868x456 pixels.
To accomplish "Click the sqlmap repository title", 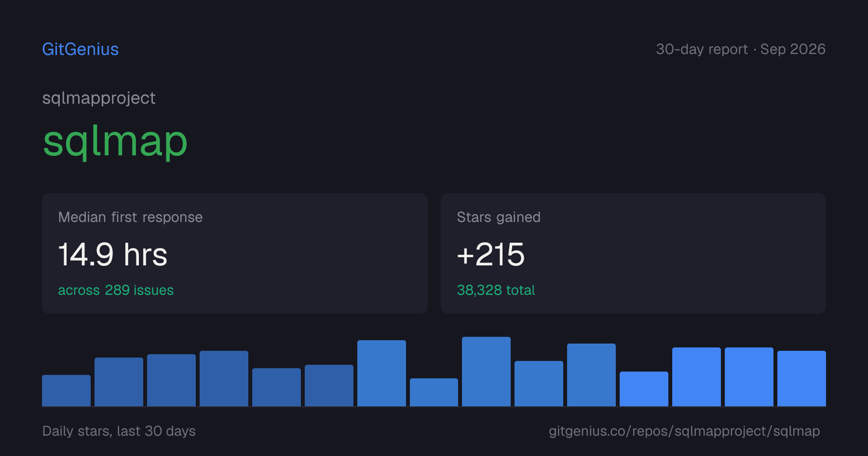I will [115, 141].
